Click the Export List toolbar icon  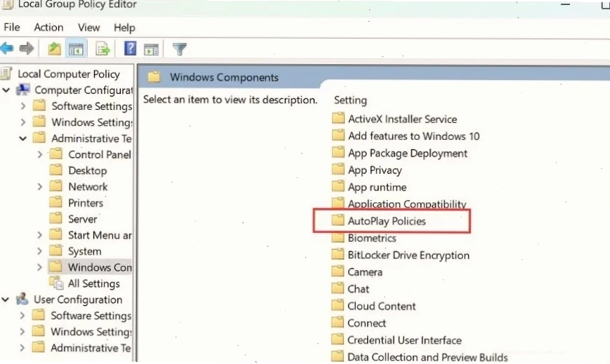pos(103,49)
